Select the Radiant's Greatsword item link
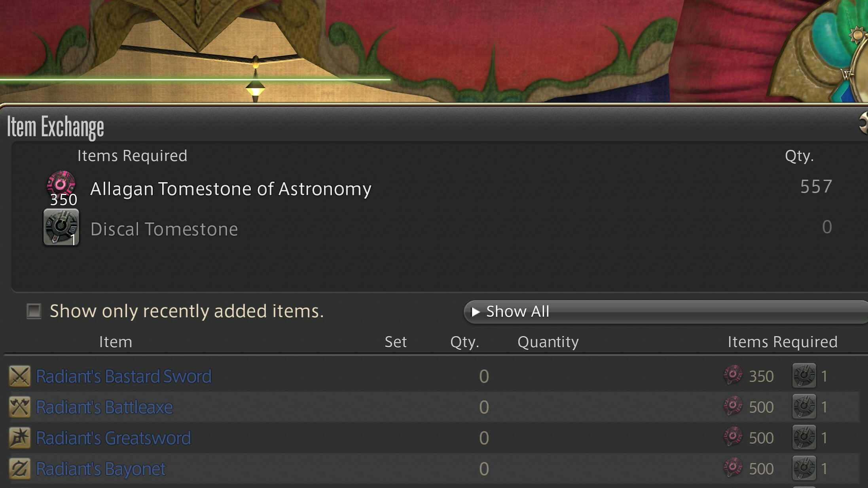Screen dimensions: 868x488 [113, 438]
